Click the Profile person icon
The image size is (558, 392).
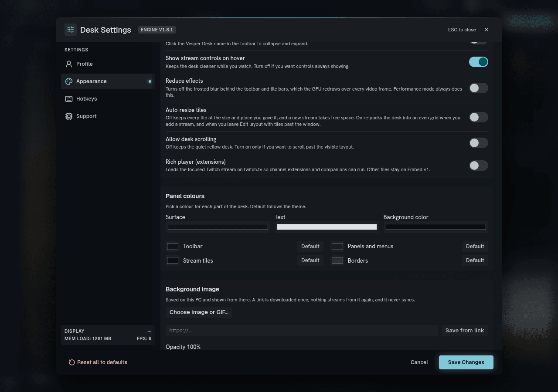click(69, 64)
